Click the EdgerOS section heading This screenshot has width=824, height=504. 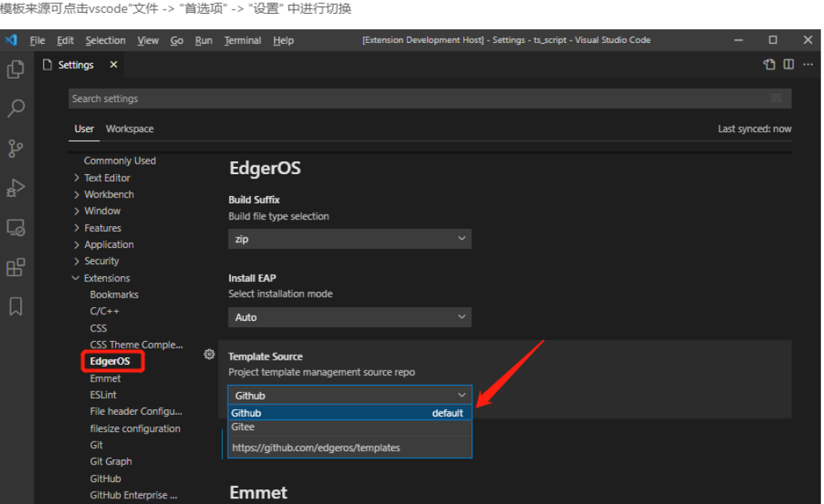(265, 169)
